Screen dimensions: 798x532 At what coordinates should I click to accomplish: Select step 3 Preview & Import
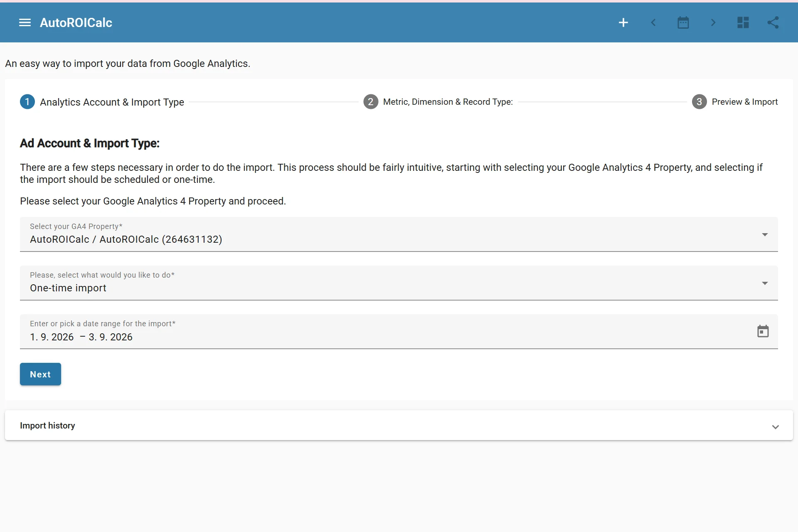[x=735, y=102]
